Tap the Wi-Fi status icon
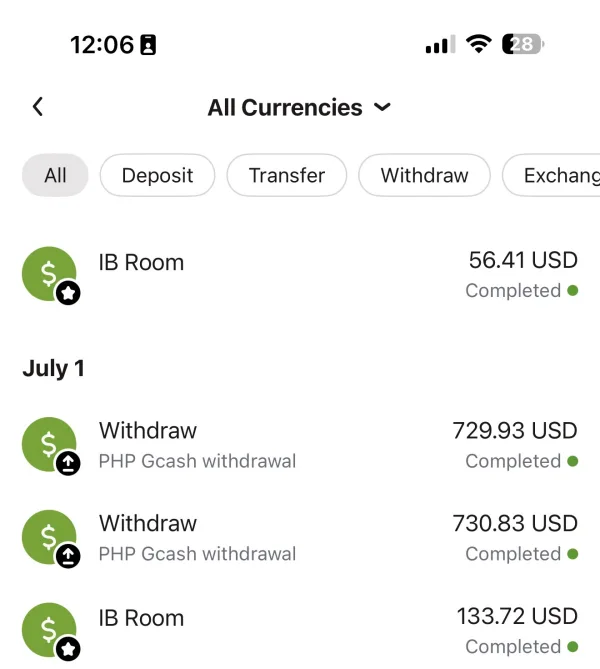 (478, 44)
